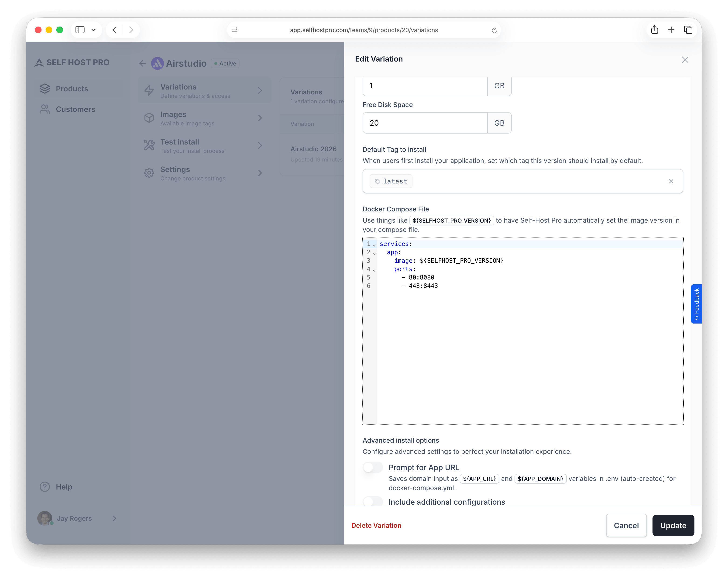Click the image line in compose editor
The height and width of the screenshot is (579, 728).
pyautogui.click(x=449, y=260)
